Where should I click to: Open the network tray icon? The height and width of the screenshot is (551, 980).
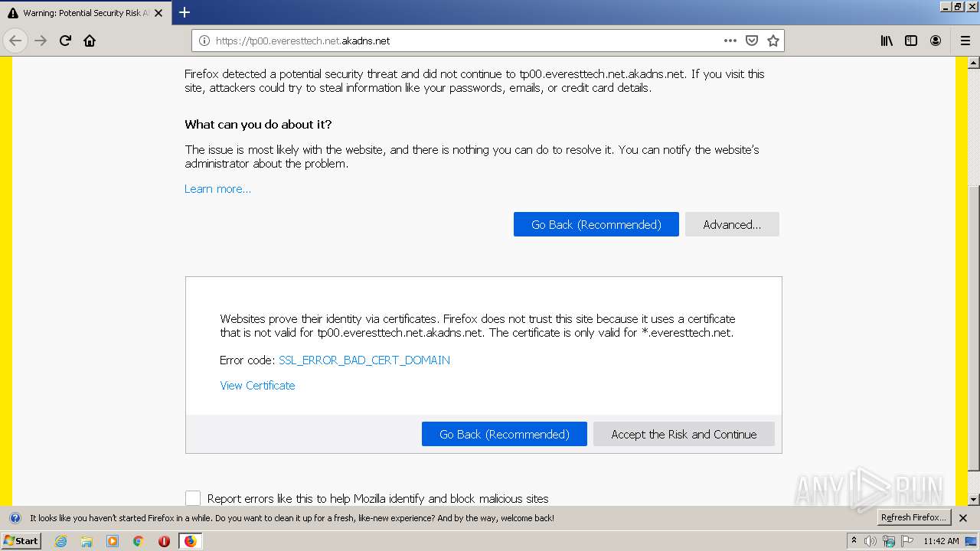[x=889, y=541]
